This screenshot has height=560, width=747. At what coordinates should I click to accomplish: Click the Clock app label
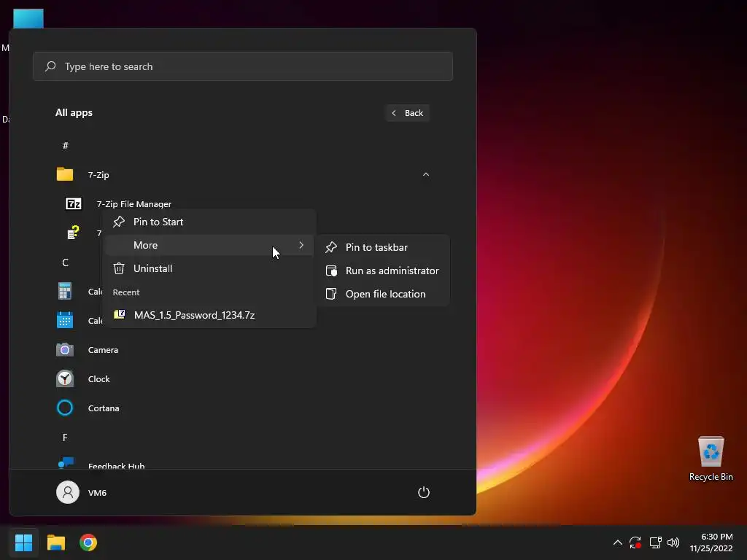98,378
